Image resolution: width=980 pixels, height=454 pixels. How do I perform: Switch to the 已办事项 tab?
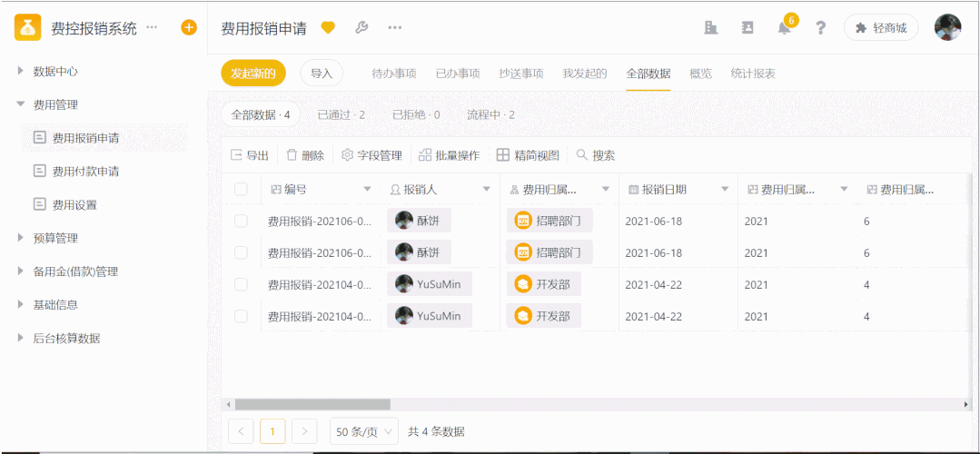458,73
